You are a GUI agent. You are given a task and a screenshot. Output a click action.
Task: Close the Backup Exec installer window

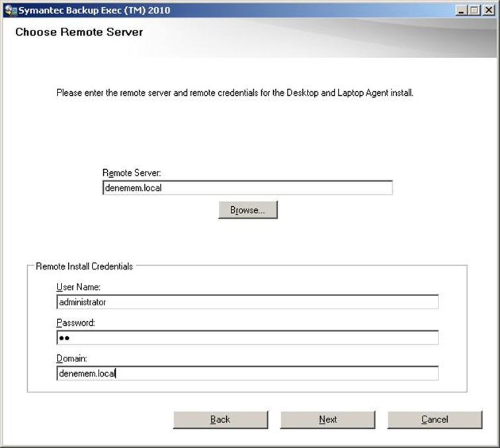pos(489,11)
